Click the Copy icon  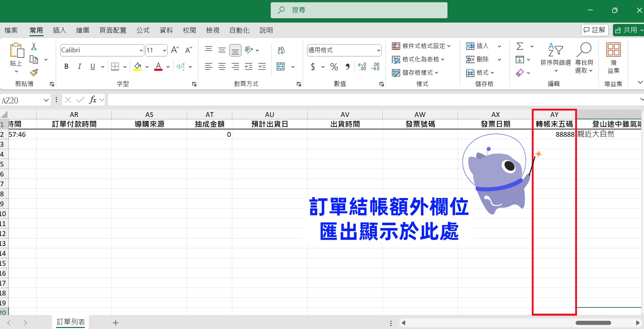click(x=34, y=60)
